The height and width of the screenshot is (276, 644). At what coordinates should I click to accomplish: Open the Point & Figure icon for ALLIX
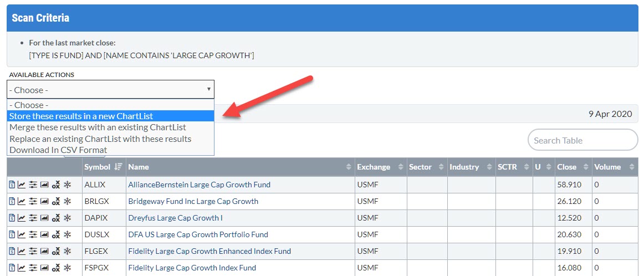click(x=55, y=185)
